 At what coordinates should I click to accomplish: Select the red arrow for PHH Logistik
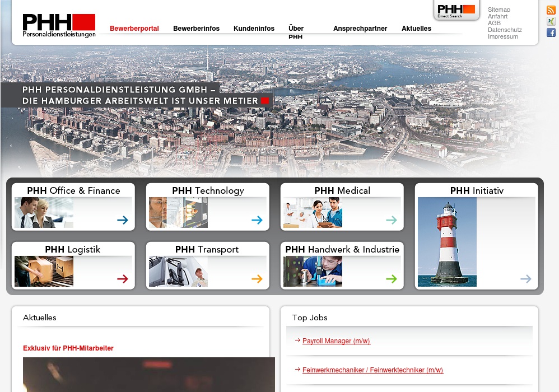pos(122,279)
